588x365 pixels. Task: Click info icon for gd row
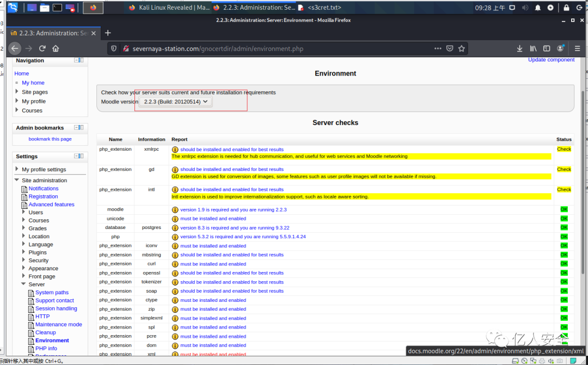coord(175,169)
